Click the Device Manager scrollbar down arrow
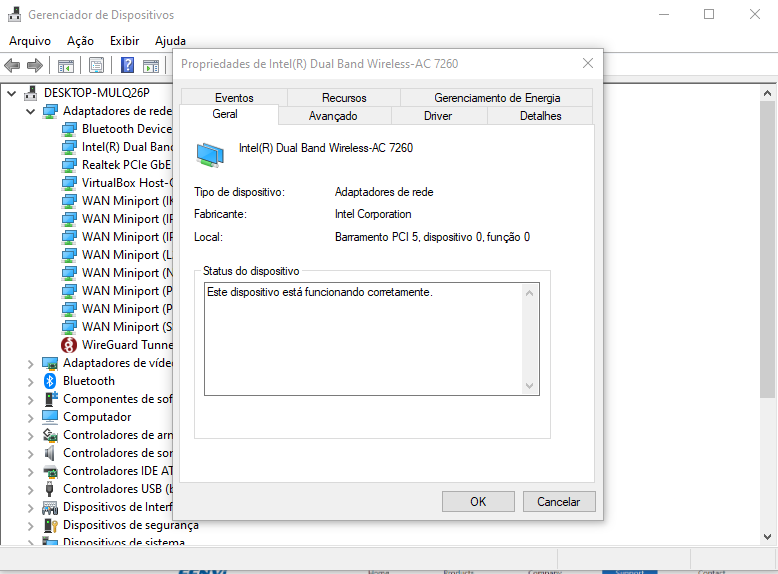The width and height of the screenshot is (778, 574). coord(767,537)
